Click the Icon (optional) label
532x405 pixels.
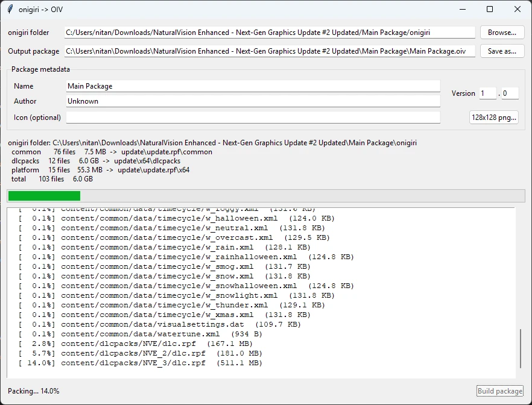click(37, 118)
